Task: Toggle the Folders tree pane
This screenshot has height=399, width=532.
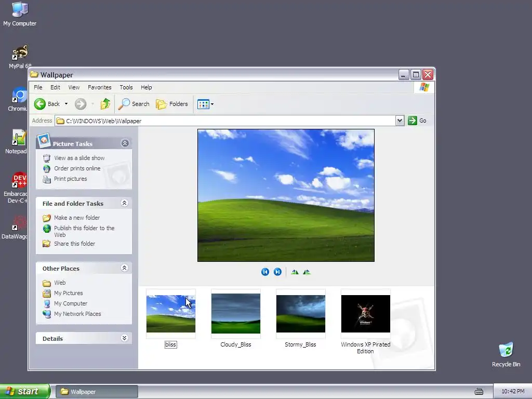Action: (172, 104)
